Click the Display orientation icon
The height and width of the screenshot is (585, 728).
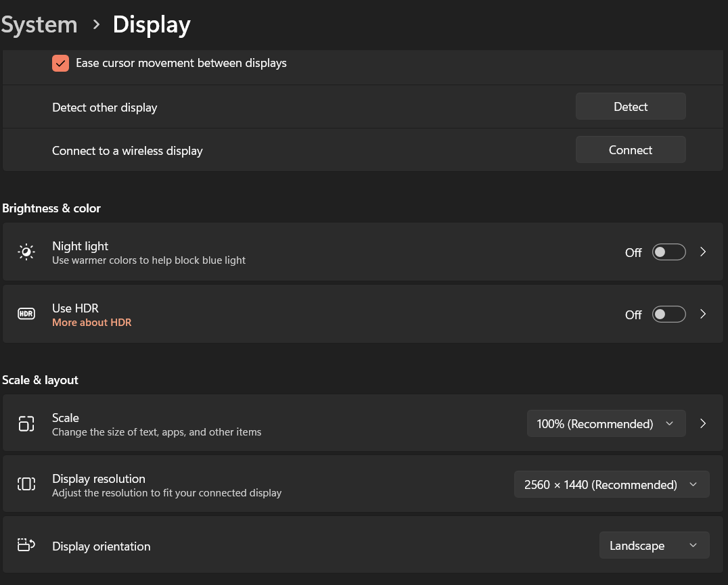point(26,545)
